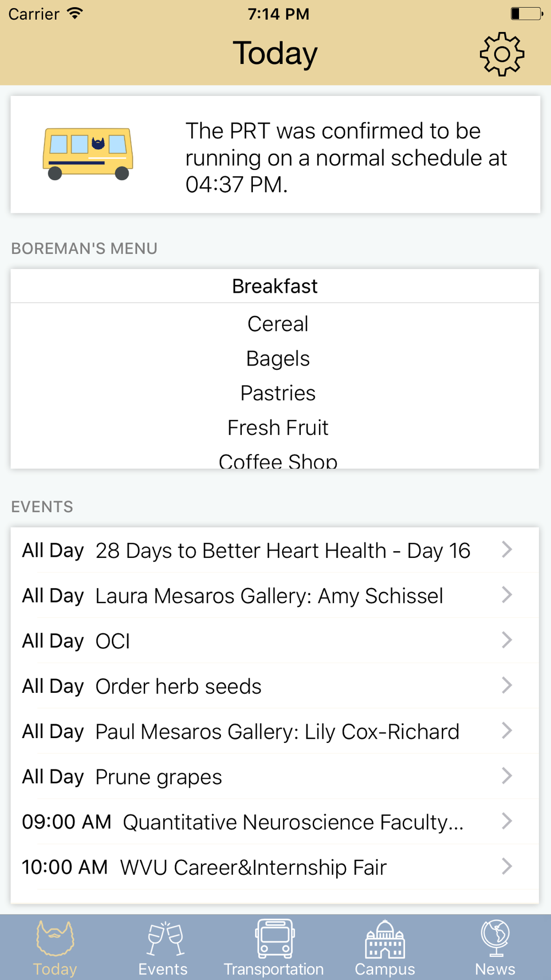Screen dimensions: 551x980
Task: Expand the 28 Days to Better Heart Health chevron
Action: pyautogui.click(x=507, y=550)
